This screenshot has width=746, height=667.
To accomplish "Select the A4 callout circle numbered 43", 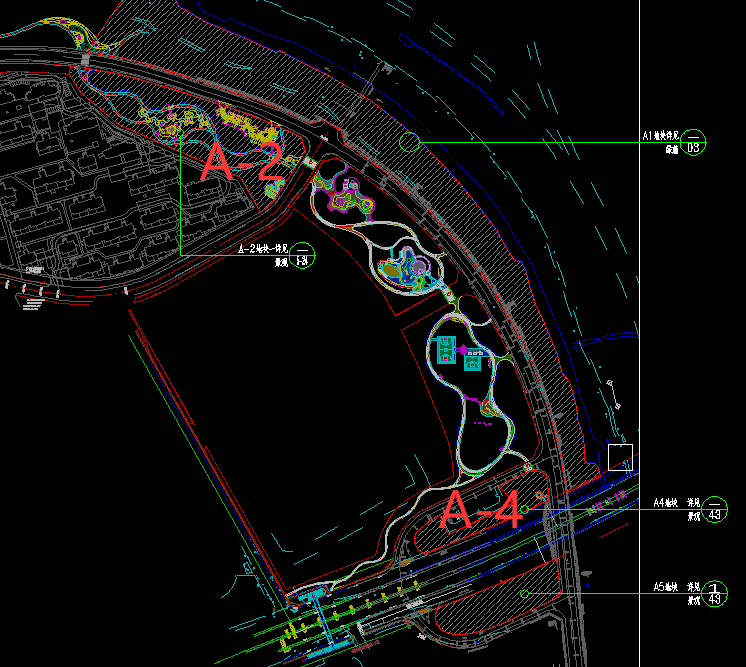I will tap(715, 509).
